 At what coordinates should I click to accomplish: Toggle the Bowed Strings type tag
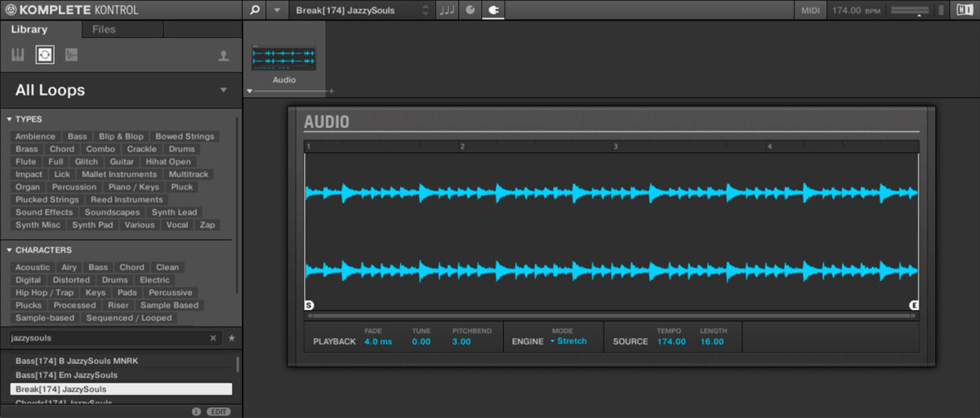coord(185,136)
